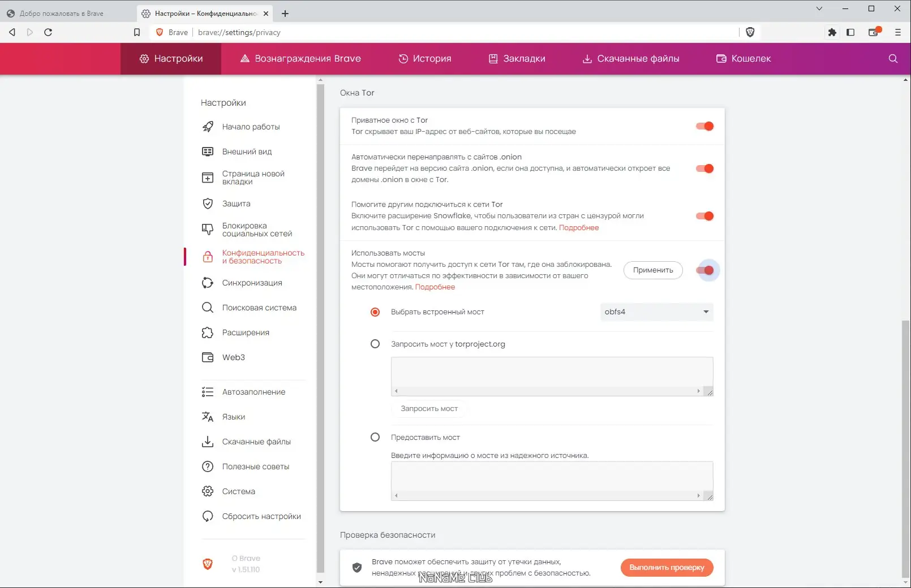Open the browser hamburger menu
The image size is (911, 588).
click(x=898, y=32)
